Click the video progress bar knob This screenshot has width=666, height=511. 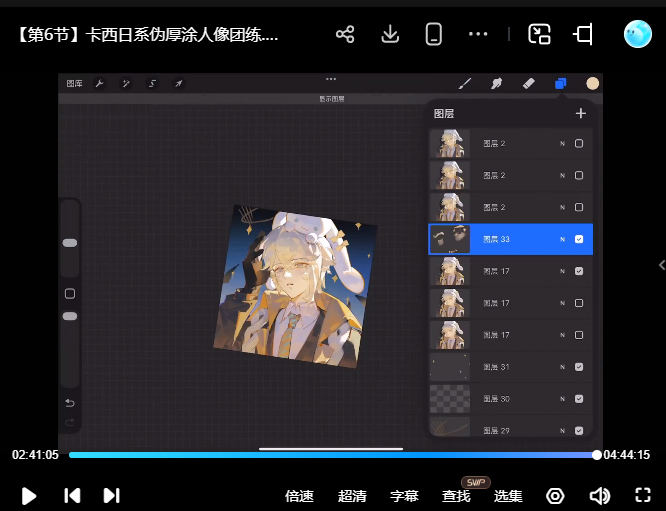click(597, 455)
